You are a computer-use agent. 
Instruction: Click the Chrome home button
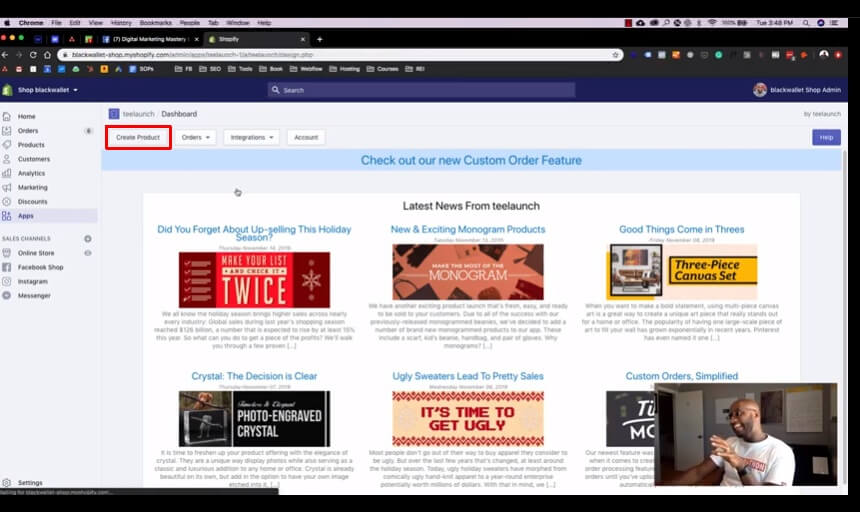pyautogui.click(x=47, y=55)
